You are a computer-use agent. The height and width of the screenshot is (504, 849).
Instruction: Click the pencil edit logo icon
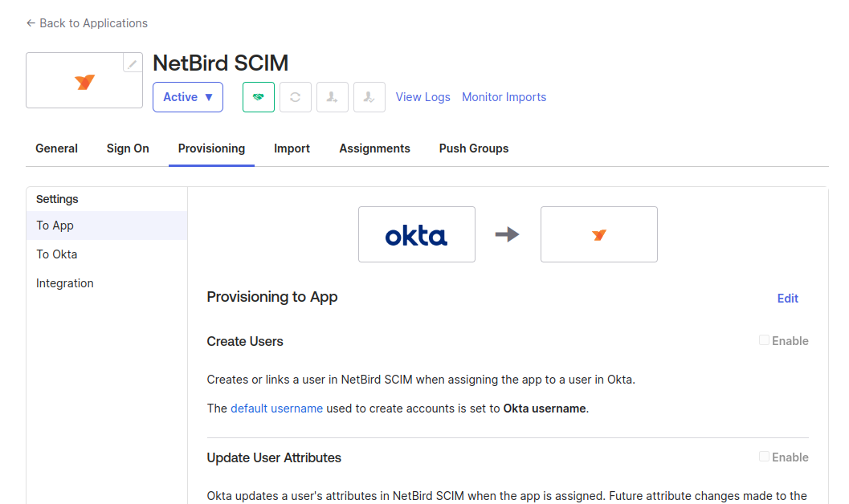133,63
